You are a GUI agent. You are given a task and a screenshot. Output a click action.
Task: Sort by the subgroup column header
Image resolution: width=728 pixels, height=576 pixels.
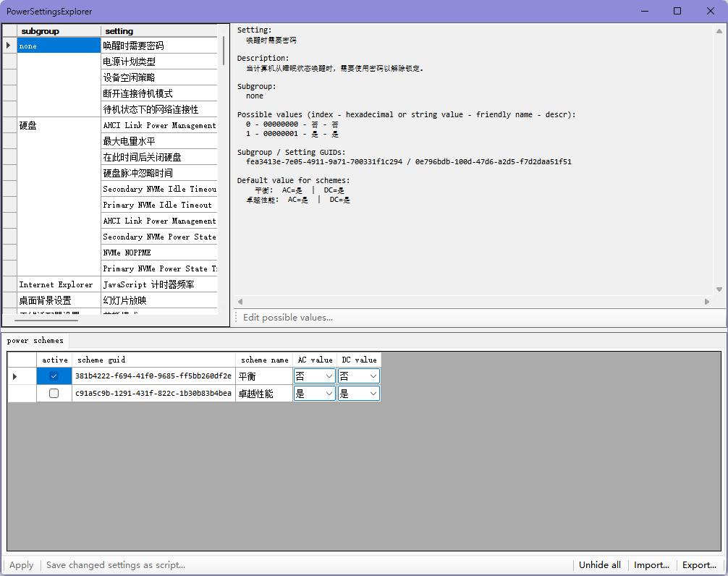(x=58, y=31)
